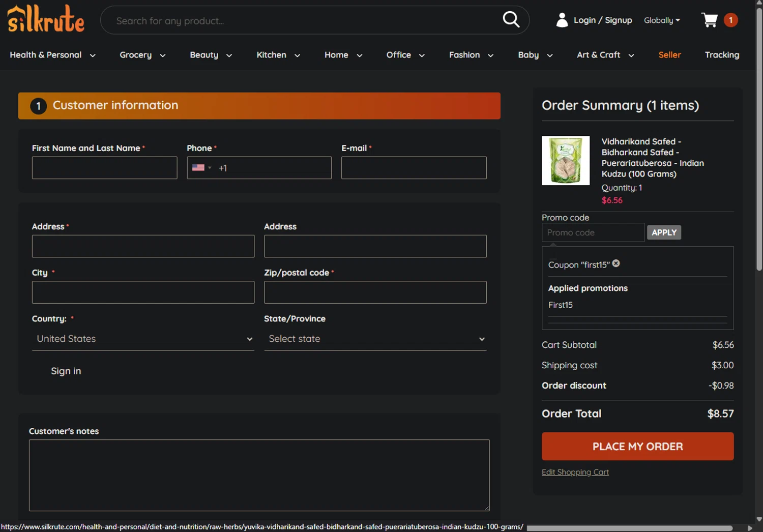
Task: Click the user profile icon
Action: (562, 20)
